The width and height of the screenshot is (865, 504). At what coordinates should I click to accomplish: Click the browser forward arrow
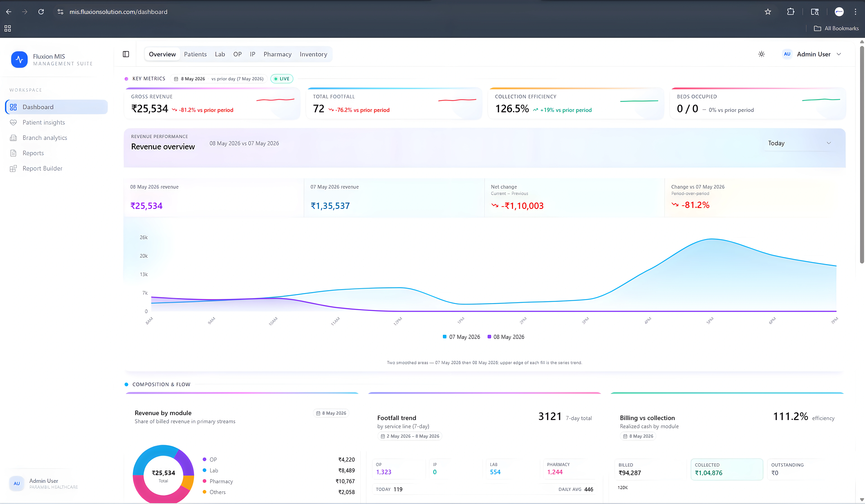25,12
